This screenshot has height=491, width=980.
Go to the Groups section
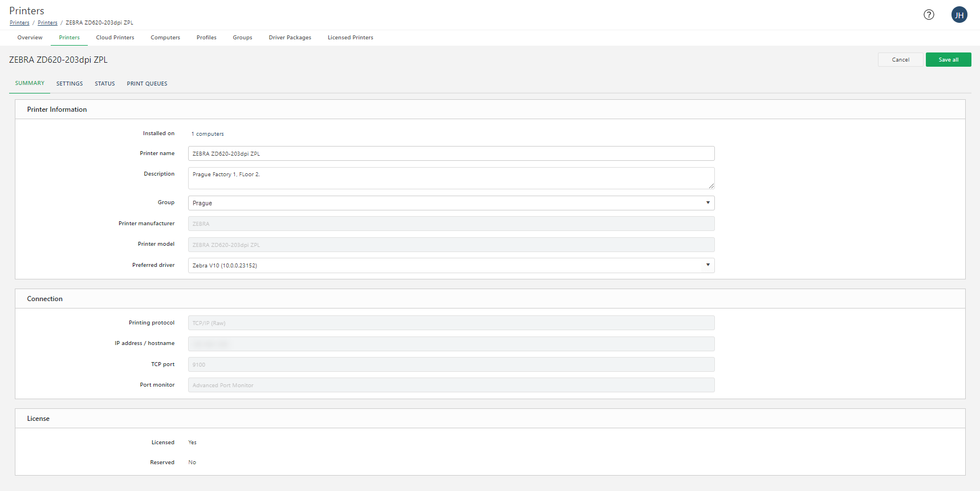242,38
